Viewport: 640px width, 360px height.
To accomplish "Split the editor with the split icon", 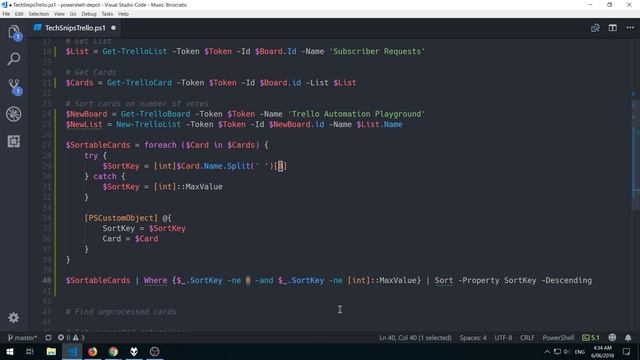I will point(613,28).
